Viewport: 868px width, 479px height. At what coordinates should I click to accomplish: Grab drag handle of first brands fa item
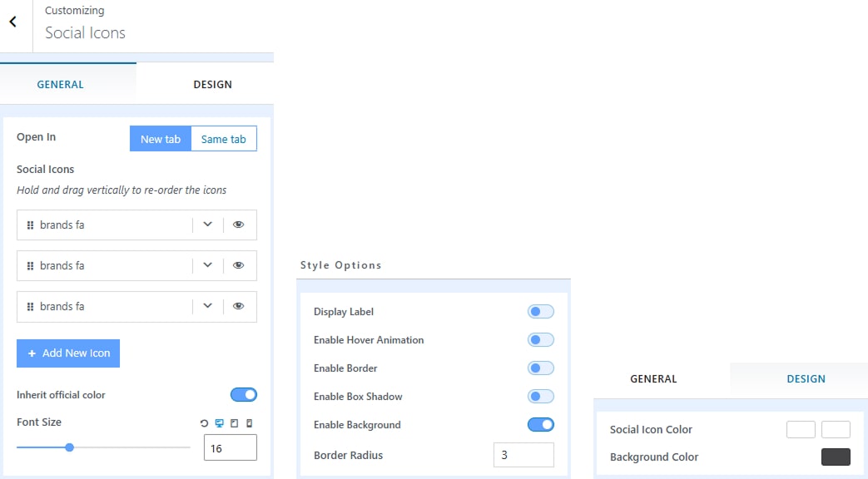30,225
